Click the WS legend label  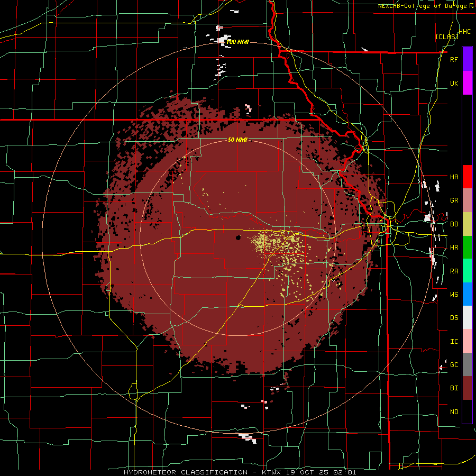(454, 294)
